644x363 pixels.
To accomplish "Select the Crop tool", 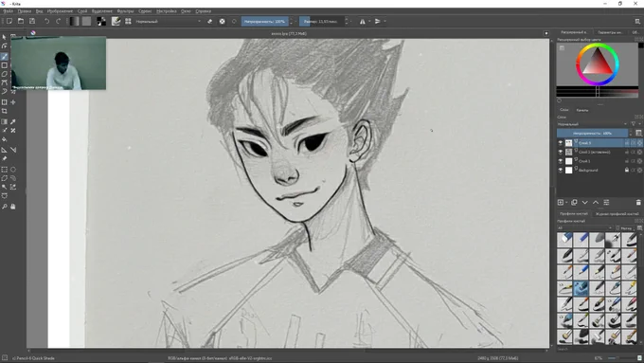I will point(5,111).
